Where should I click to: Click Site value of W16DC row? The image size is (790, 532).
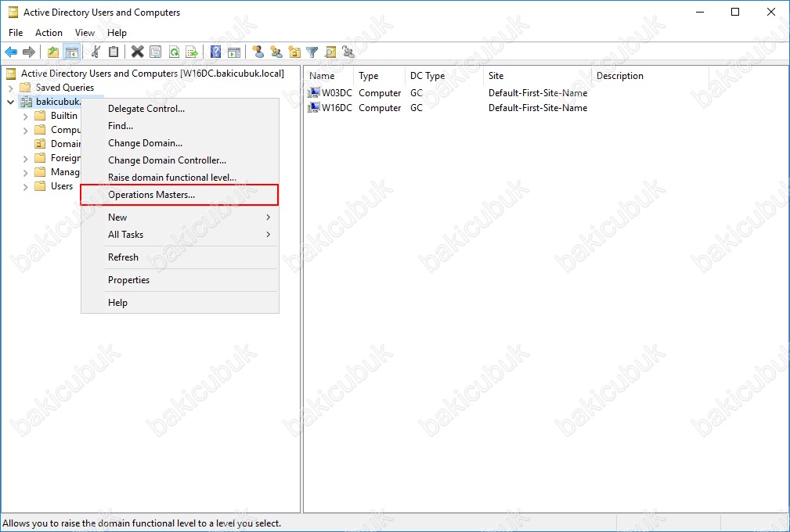tap(538, 107)
